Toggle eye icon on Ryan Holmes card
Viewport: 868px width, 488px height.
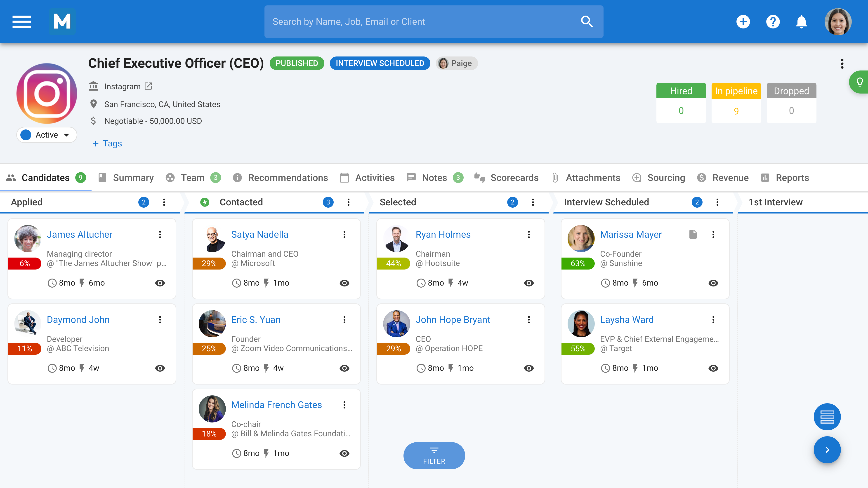[529, 283]
